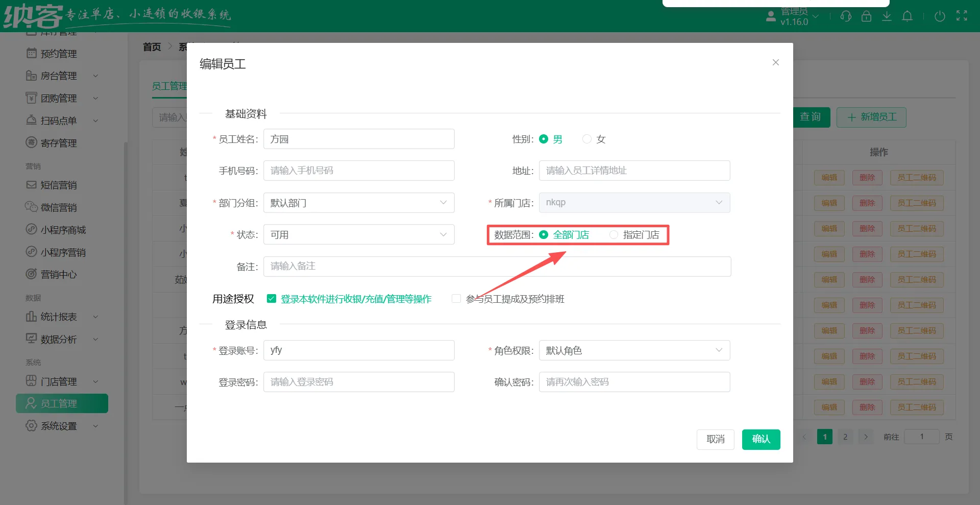This screenshot has height=505, width=980.
Task: Open the 部门分组 dropdown
Action: [358, 203]
